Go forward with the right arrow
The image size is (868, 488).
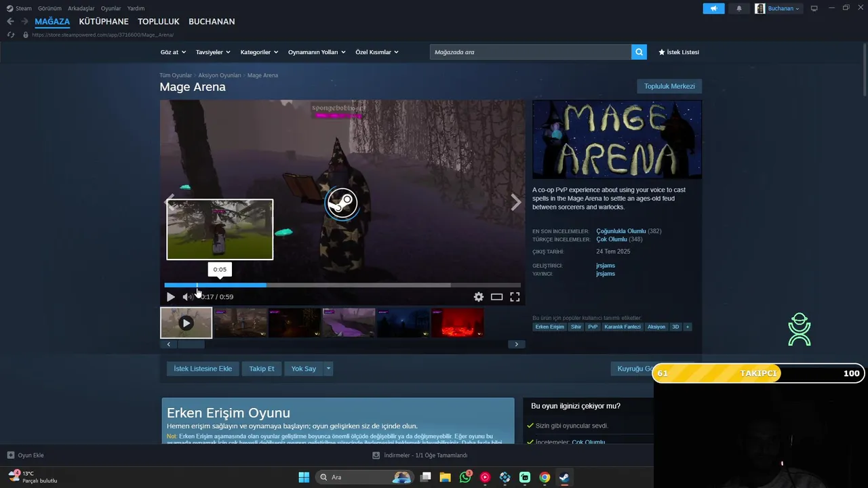[x=24, y=22]
